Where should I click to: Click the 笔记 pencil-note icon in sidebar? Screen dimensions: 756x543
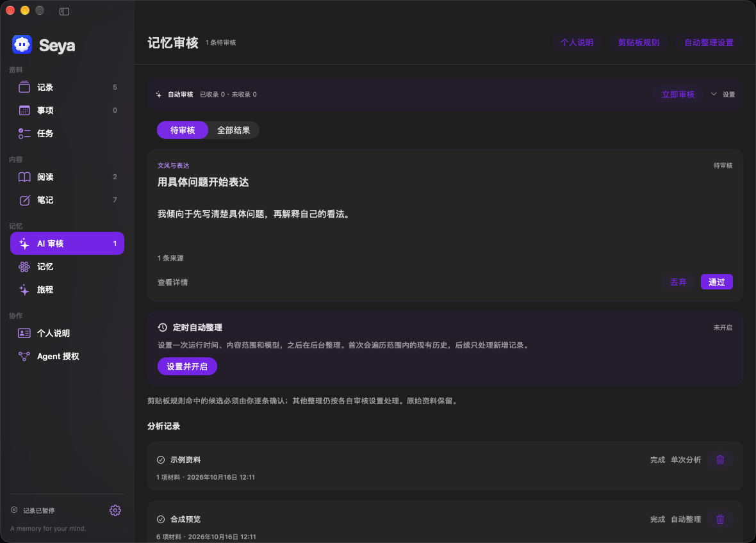coord(24,200)
